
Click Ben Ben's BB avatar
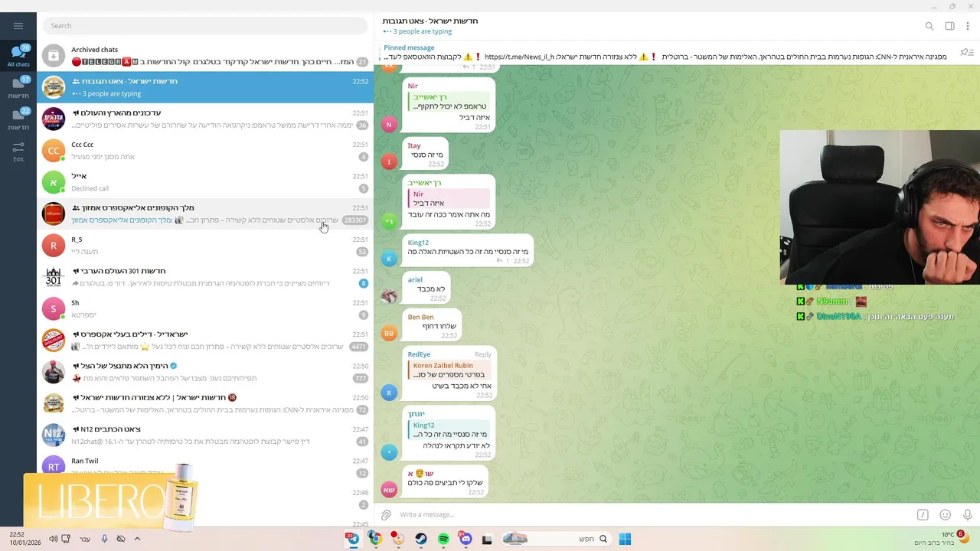(x=389, y=333)
